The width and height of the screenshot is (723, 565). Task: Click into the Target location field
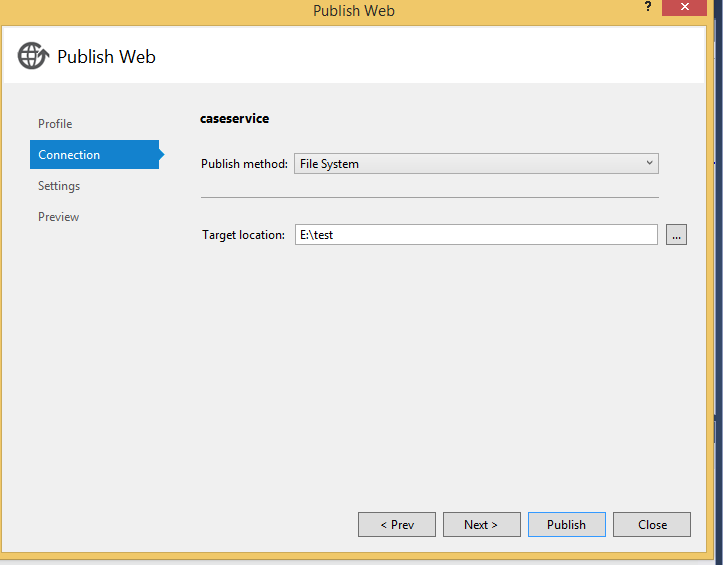coord(476,235)
